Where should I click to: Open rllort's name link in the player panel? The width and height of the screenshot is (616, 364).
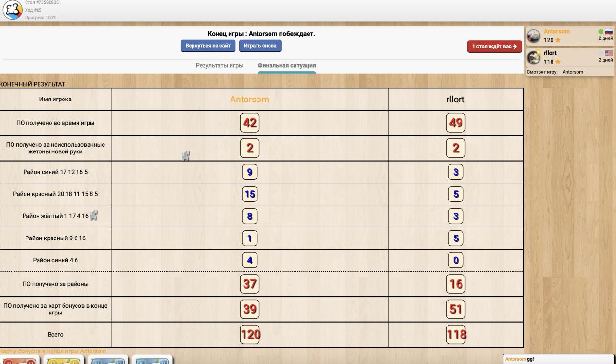[x=550, y=53]
